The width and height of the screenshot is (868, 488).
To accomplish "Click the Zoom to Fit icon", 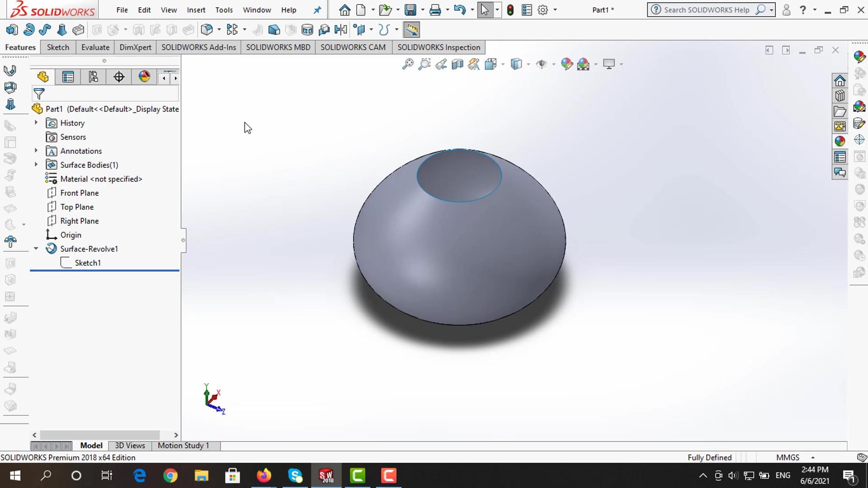I will point(407,64).
